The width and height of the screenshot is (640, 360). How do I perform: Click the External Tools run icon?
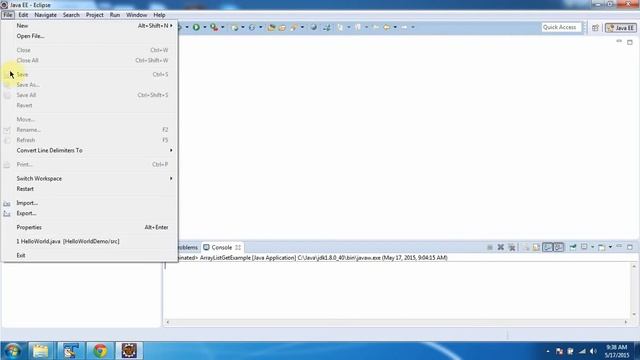tap(214, 27)
